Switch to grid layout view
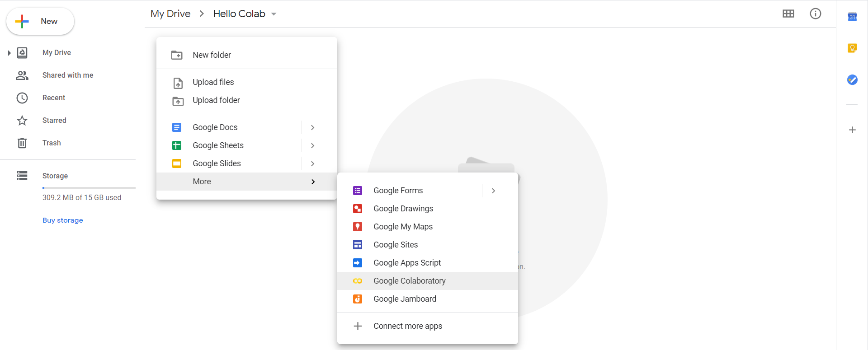The width and height of the screenshot is (868, 350). tap(788, 14)
